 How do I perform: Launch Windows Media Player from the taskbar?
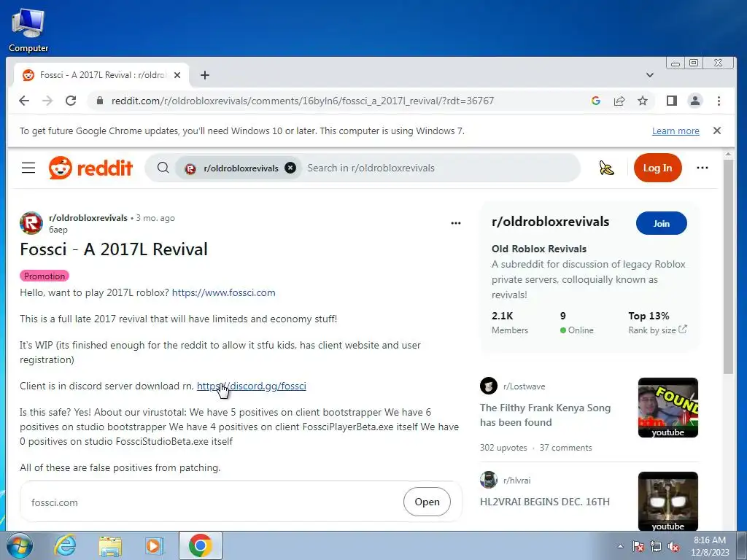coord(155,545)
